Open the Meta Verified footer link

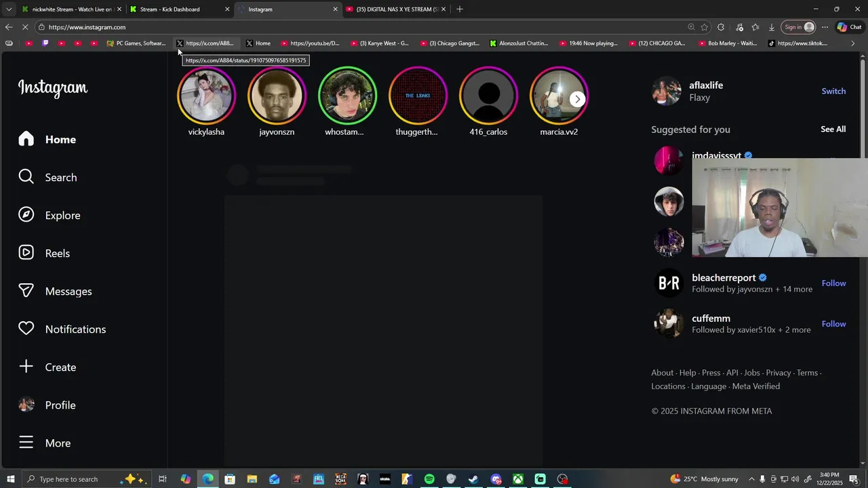coord(756,386)
